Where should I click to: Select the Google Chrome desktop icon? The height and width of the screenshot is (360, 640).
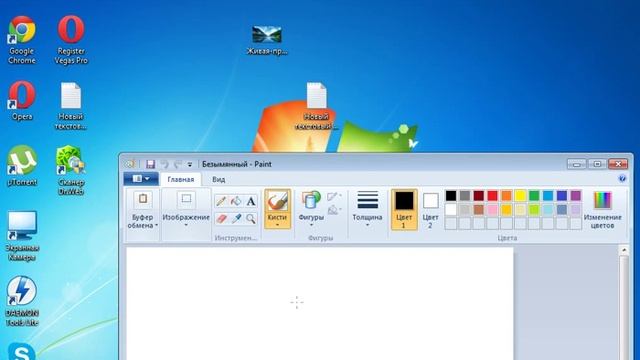coord(22,40)
